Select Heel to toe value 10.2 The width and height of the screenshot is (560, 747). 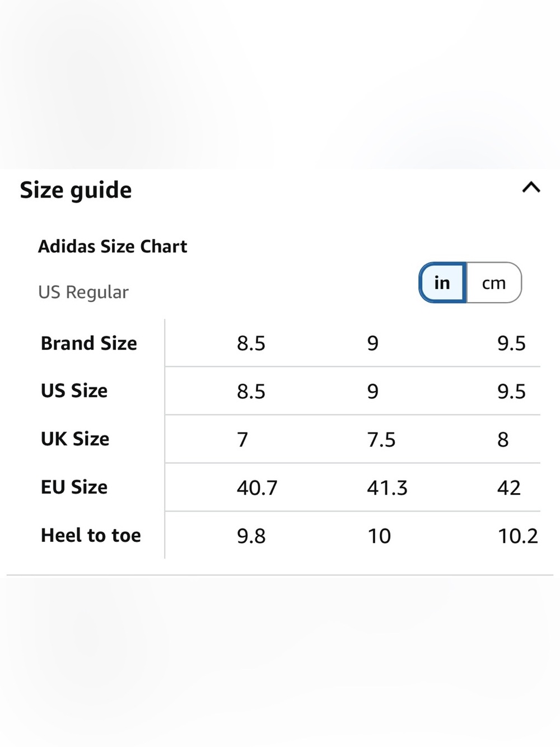coord(517,536)
